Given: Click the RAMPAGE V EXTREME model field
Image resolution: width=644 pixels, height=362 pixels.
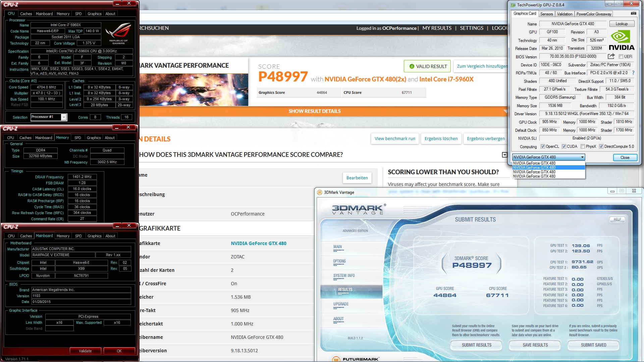Looking at the screenshot, I should (63, 255).
